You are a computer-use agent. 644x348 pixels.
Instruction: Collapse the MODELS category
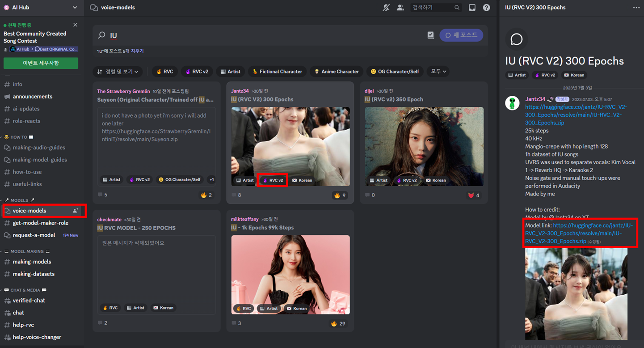(x=19, y=200)
